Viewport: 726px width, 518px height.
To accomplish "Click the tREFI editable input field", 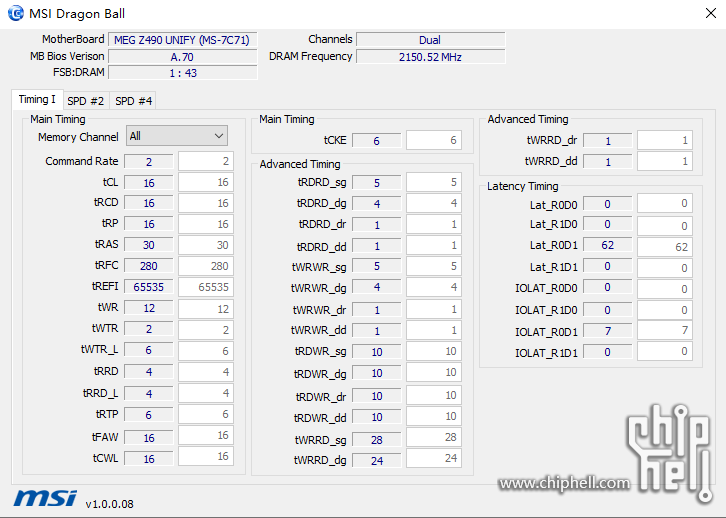I will point(206,287).
